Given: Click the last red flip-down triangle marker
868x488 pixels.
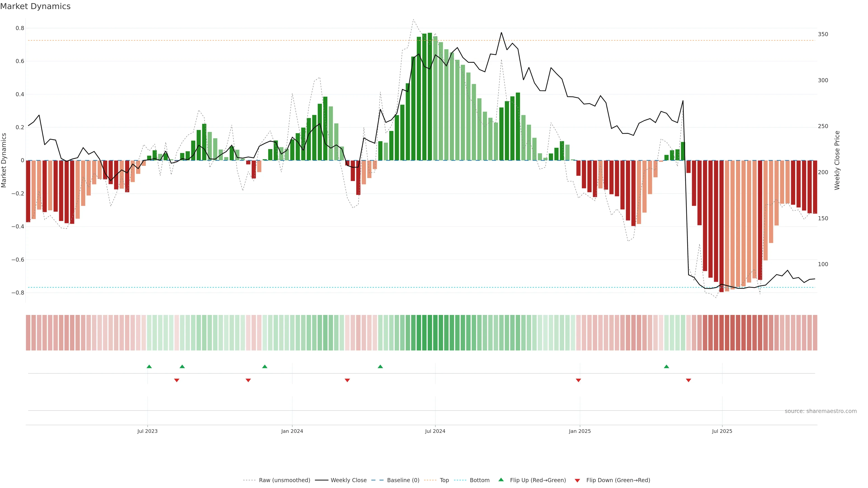Looking at the screenshot, I should tap(688, 380).
